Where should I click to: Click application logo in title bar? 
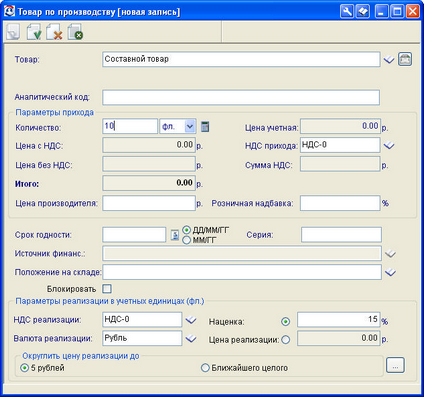tap(9, 12)
